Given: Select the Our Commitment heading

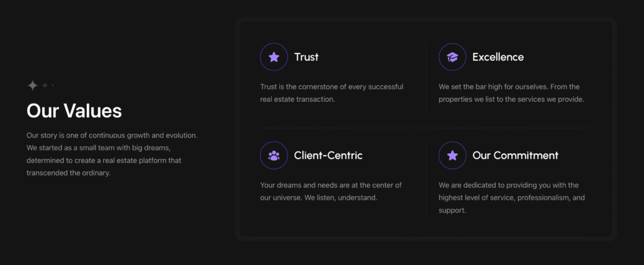Looking at the screenshot, I should point(516,156).
